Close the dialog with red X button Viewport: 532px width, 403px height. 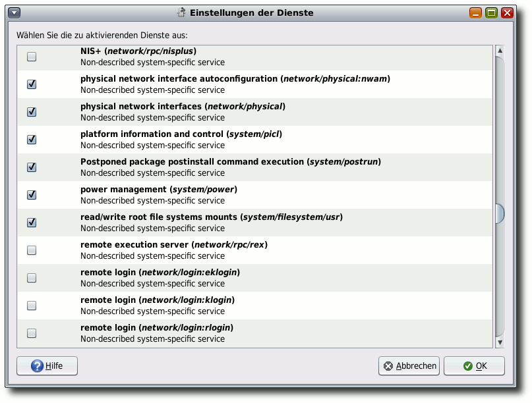(507, 13)
